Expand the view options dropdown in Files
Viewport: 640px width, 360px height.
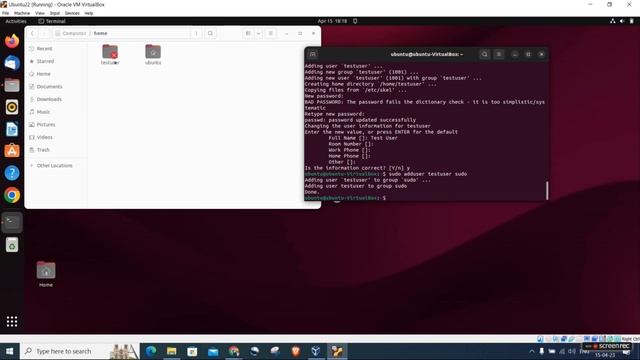coord(258,33)
